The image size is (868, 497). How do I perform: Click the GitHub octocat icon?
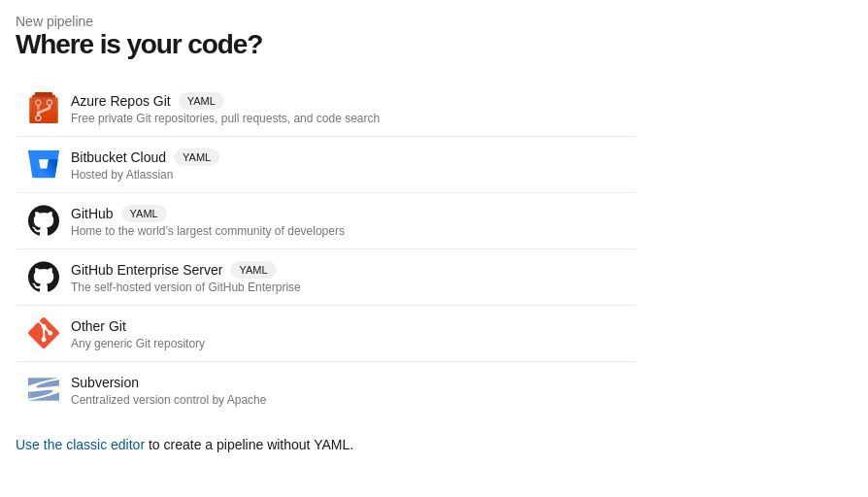point(44,220)
